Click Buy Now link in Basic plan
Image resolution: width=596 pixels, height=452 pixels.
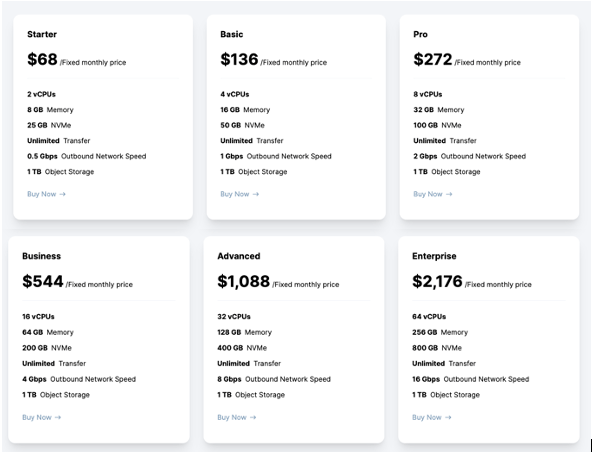(x=239, y=194)
